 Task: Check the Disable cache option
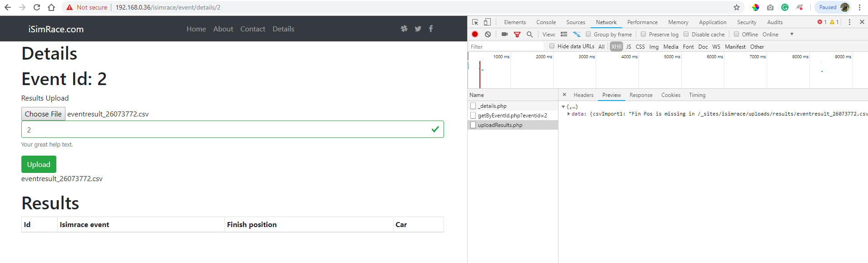point(686,34)
